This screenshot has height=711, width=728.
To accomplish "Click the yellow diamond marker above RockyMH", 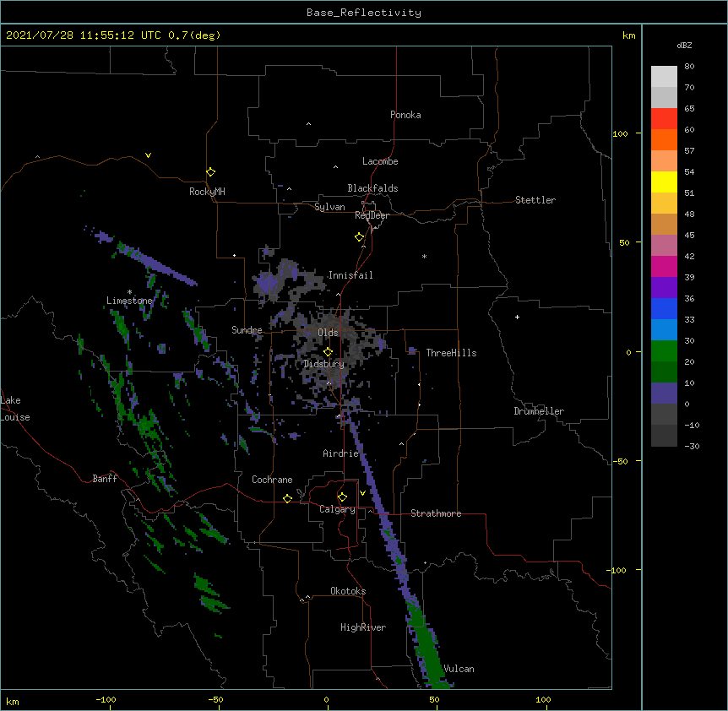I will click(210, 172).
